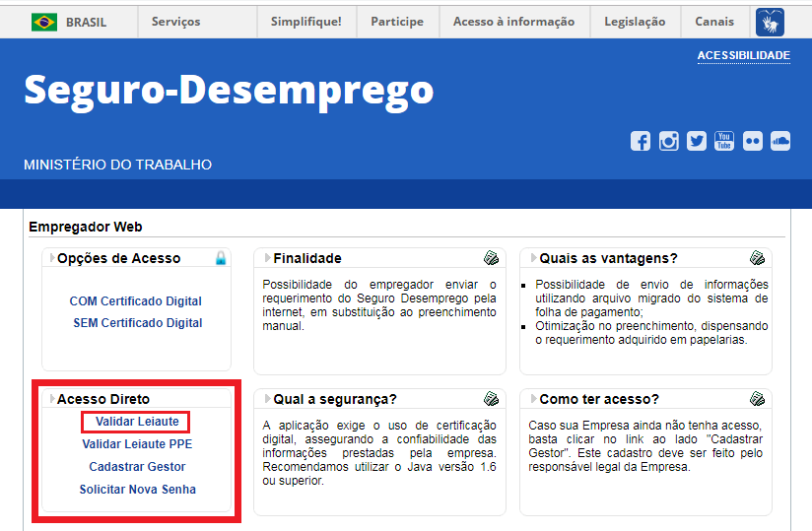
Task: Collapse the Opções de Acesso panel arrow
Action: coord(52,257)
